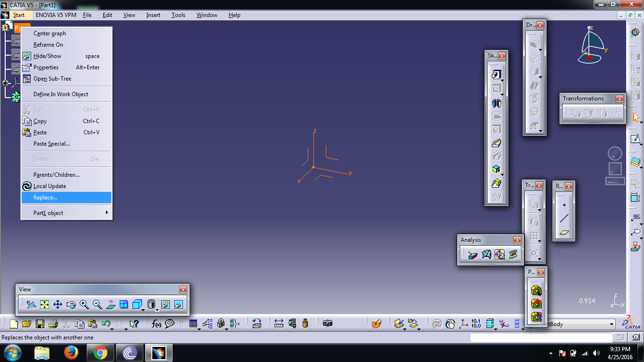Click the Curvature analysis icon in Analysis toolbar
The width and height of the screenshot is (644, 362).
487,255
